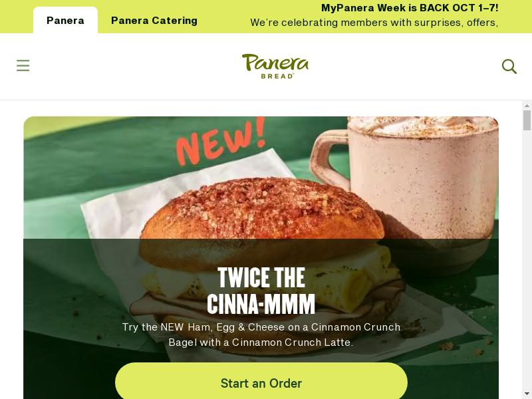Click the scrollbar up arrow
Image resolution: width=532 pixels, height=399 pixels.
pyautogui.click(x=527, y=106)
